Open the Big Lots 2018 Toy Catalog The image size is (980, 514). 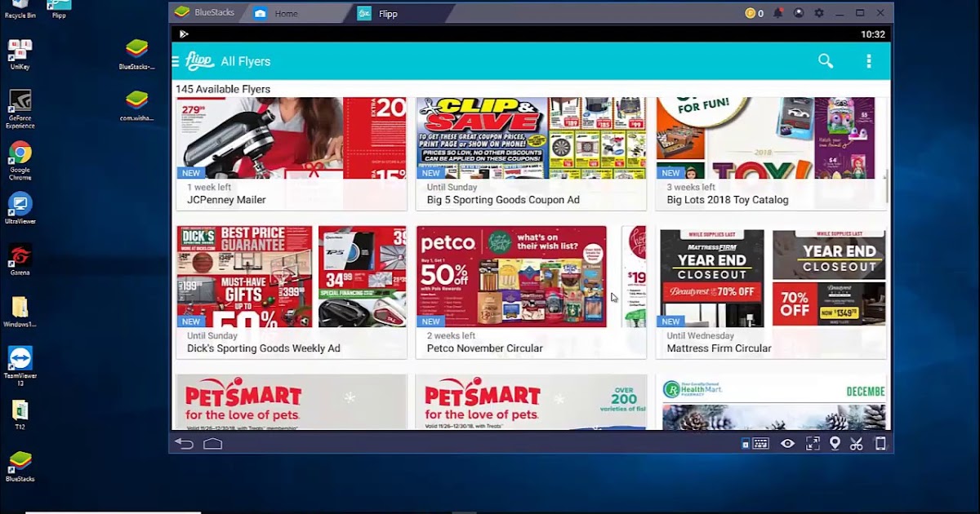[771, 154]
